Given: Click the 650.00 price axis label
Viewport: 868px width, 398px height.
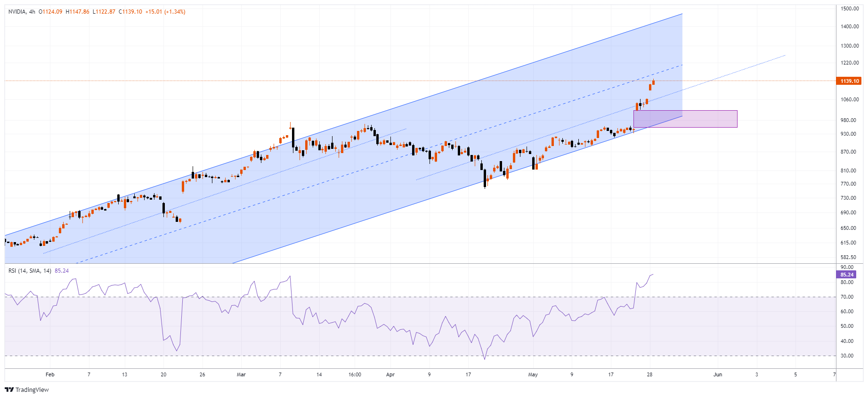Looking at the screenshot, I should 848,228.
